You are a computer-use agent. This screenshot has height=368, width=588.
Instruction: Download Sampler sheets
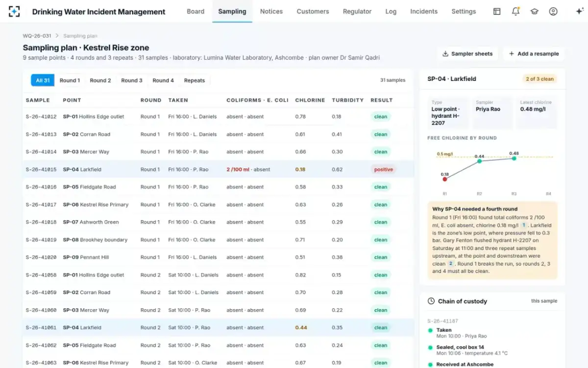(x=467, y=54)
